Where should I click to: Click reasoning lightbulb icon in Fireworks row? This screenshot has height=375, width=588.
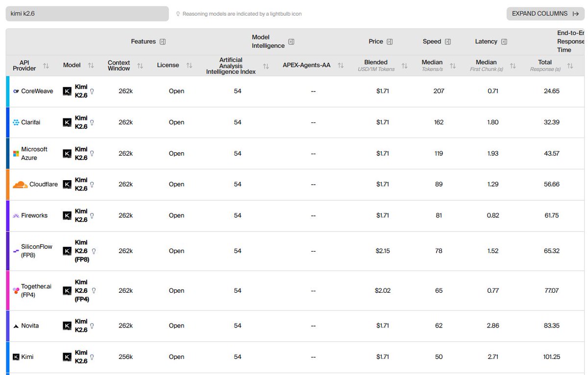pos(92,215)
